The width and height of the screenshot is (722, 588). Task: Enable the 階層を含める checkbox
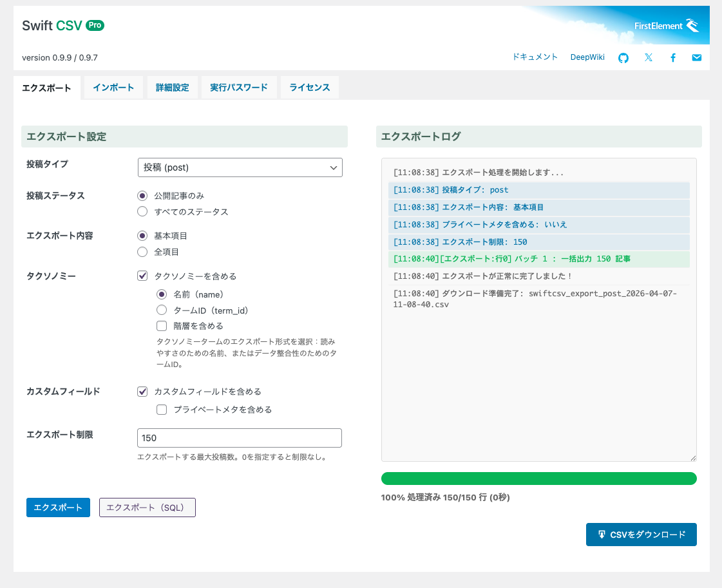click(x=162, y=326)
